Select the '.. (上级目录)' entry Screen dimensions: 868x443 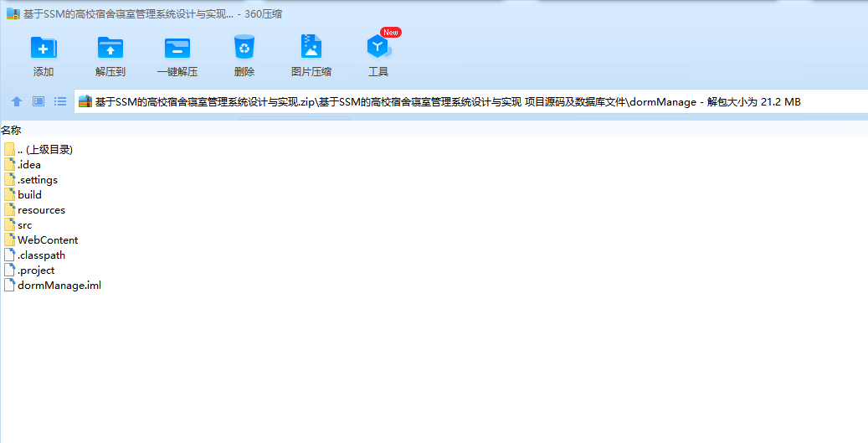pyautogui.click(x=45, y=150)
